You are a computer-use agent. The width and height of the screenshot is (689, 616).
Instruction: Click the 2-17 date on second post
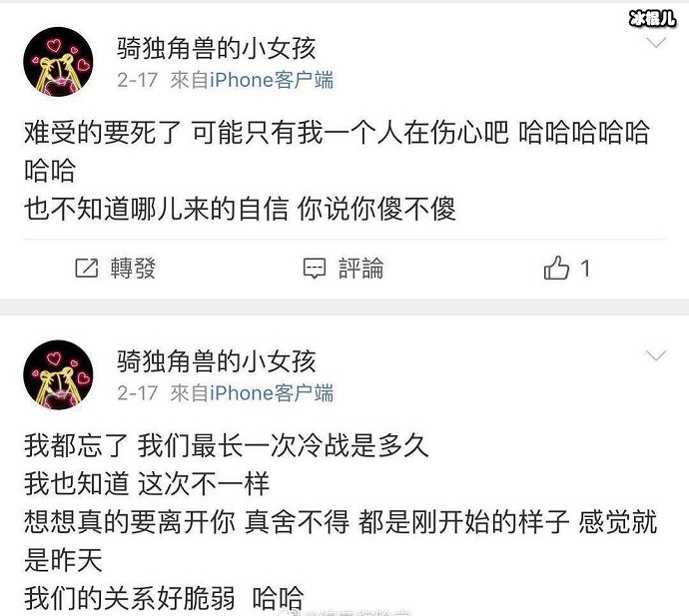(137, 393)
